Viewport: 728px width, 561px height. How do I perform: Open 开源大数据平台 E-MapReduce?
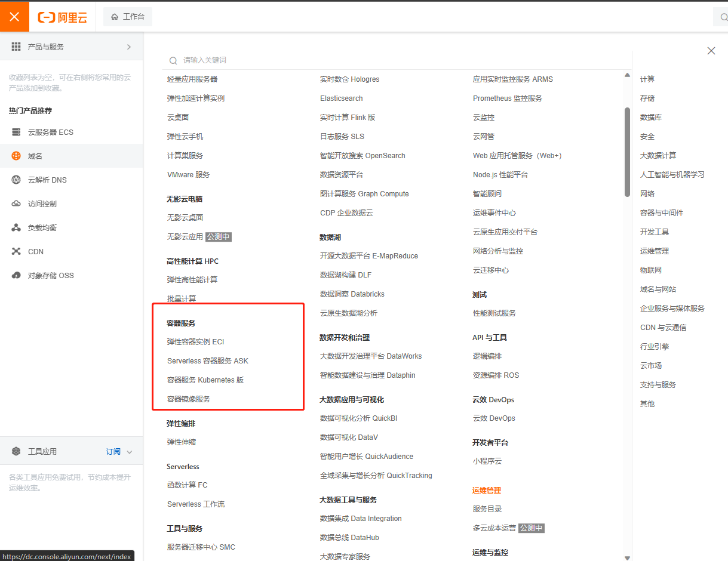click(369, 255)
